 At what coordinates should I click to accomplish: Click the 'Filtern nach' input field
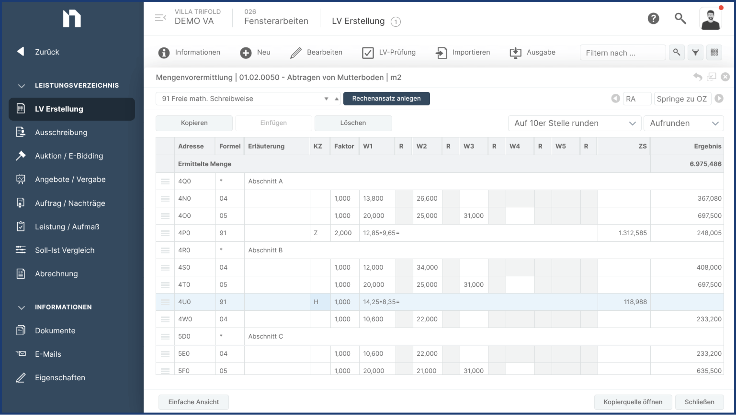[623, 52]
